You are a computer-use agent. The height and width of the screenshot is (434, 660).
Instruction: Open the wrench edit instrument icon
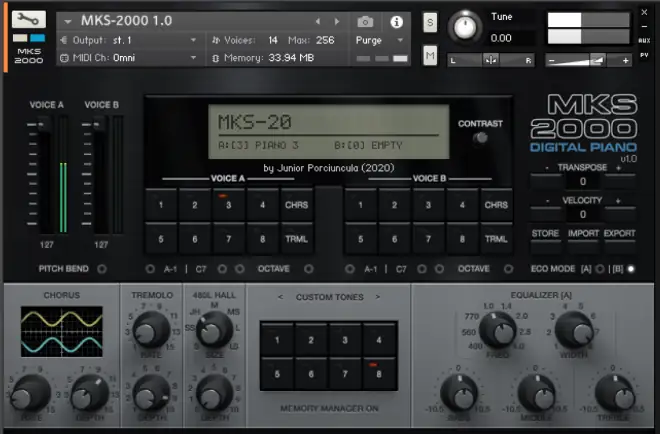(x=29, y=19)
